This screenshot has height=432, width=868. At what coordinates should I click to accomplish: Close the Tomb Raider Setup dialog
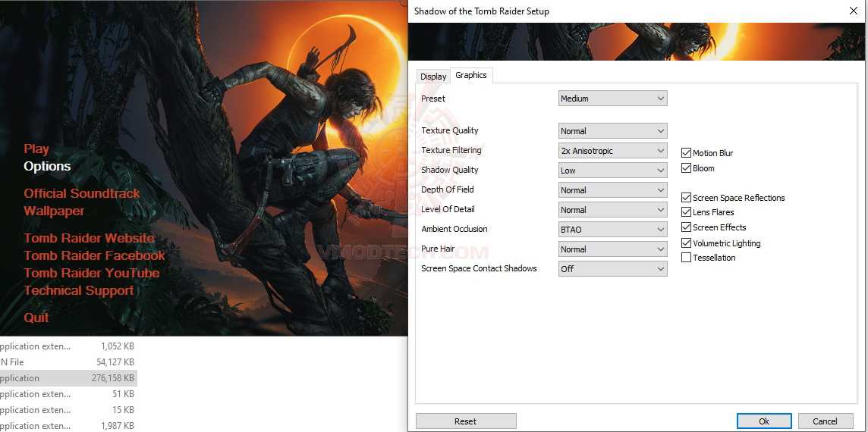pyautogui.click(x=854, y=11)
